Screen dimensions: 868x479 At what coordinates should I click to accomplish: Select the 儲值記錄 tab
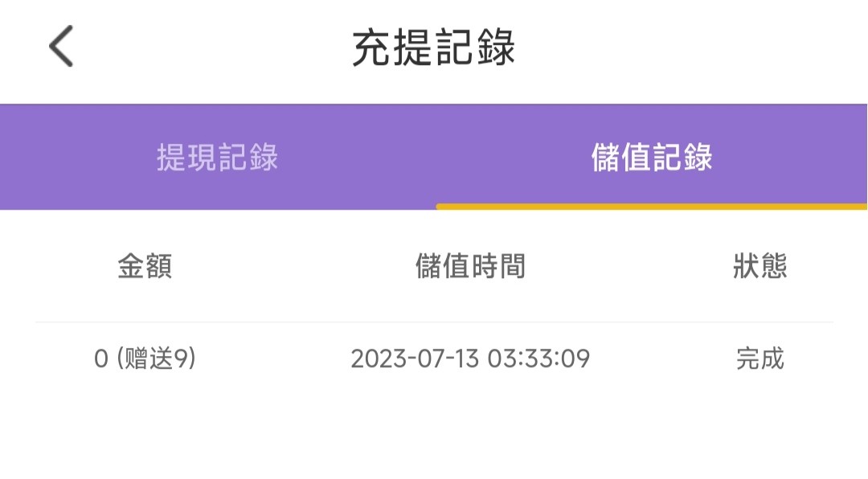(652, 158)
